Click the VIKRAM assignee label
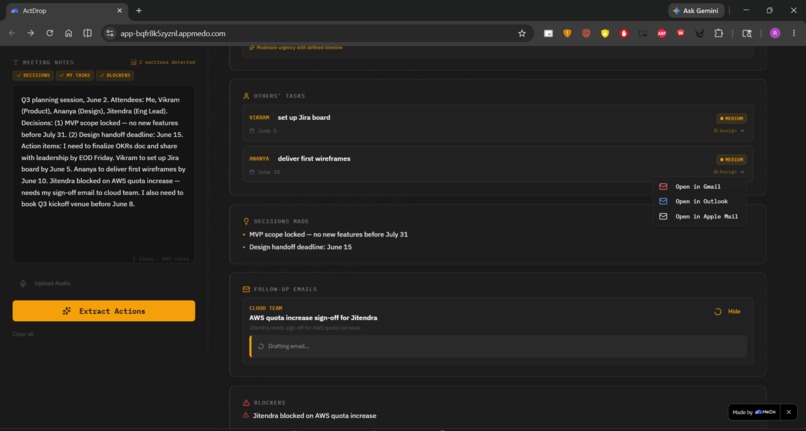Image resolution: width=806 pixels, height=431 pixels. point(259,118)
